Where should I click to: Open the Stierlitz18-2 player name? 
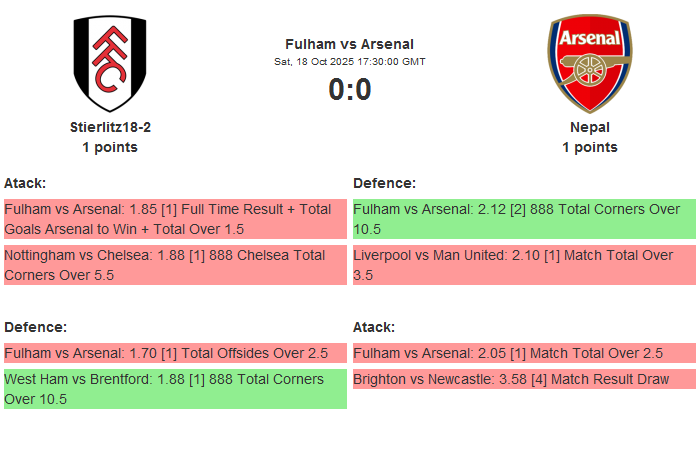coord(110,127)
